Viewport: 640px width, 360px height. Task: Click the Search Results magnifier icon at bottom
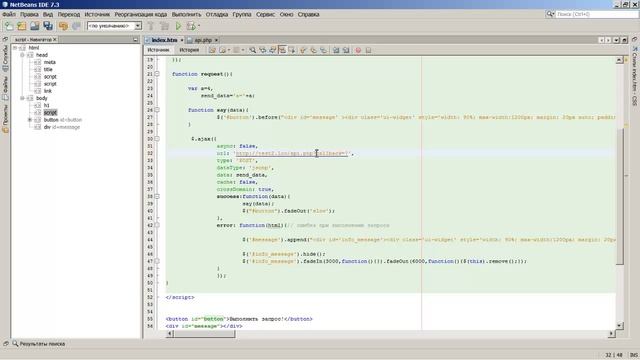(15, 344)
